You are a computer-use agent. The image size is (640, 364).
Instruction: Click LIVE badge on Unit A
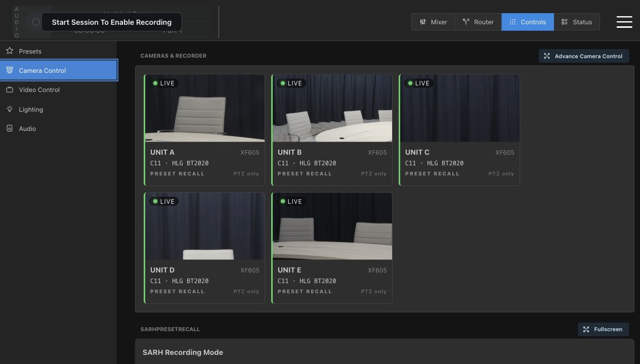tap(163, 83)
